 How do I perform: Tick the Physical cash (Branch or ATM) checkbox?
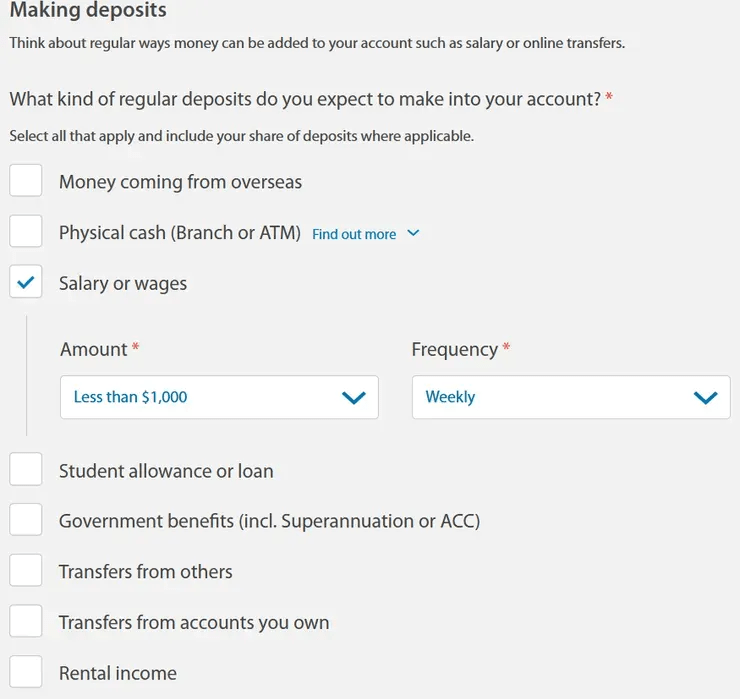tap(25, 231)
